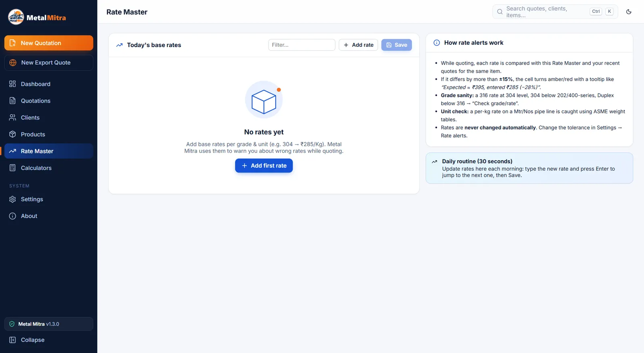Click the How rate alerts work heading
This screenshot has height=353, width=644.
pyautogui.click(x=474, y=43)
